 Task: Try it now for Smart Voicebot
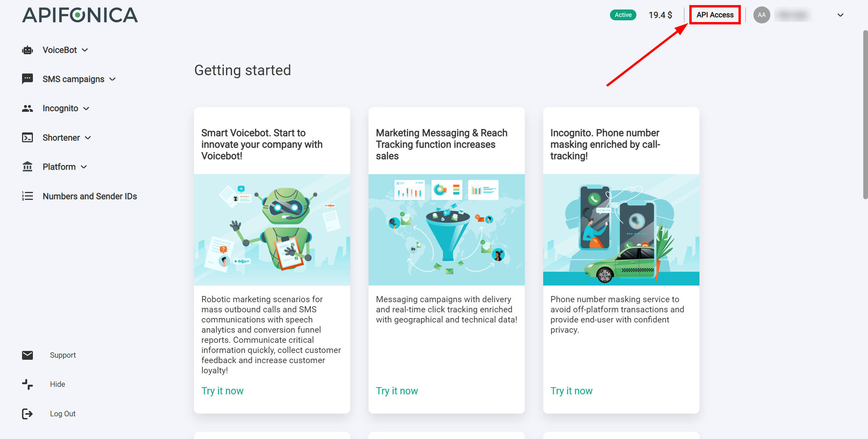(222, 391)
